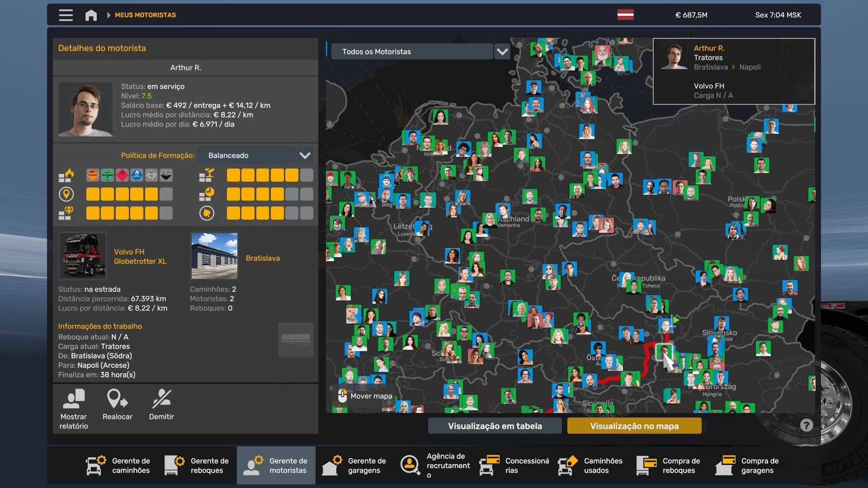
Task: Click the Bratislava garage thumbnail
Action: pos(214,256)
